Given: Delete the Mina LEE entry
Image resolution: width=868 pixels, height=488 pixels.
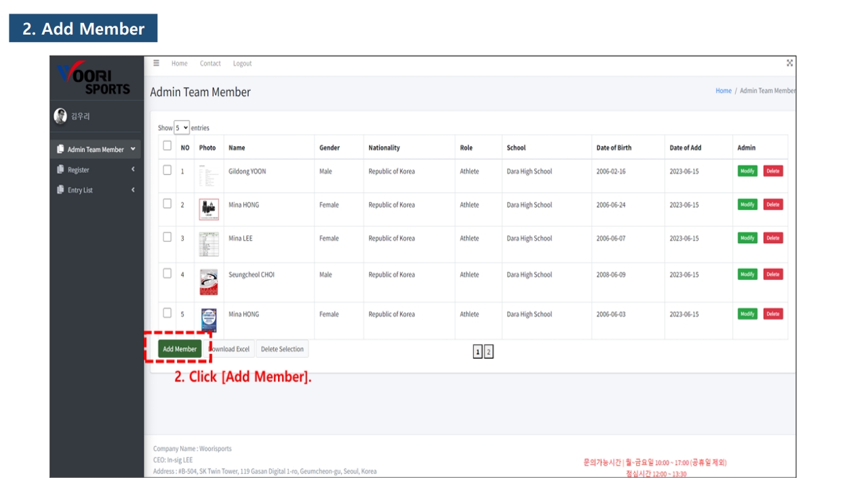Looking at the screenshot, I should 773,238.
